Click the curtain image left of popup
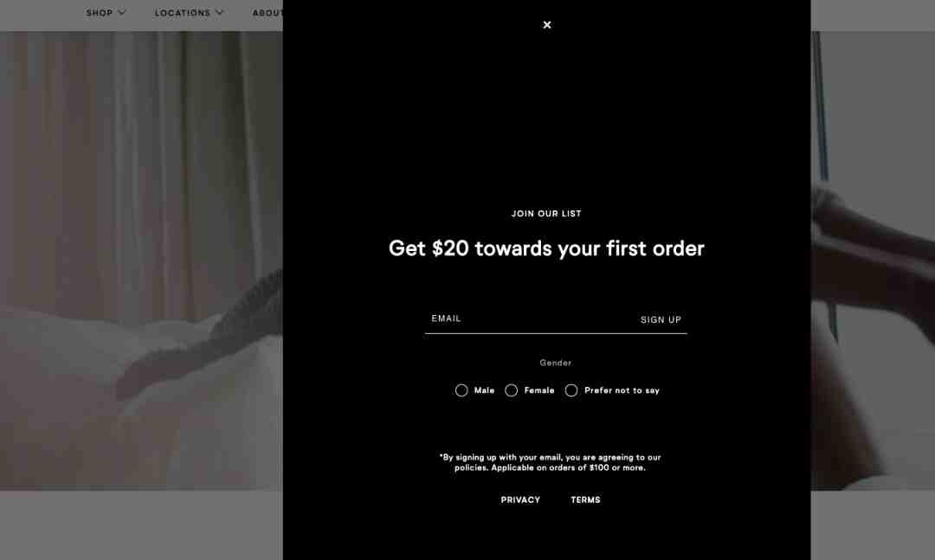The width and height of the screenshot is (935, 560). click(x=141, y=261)
